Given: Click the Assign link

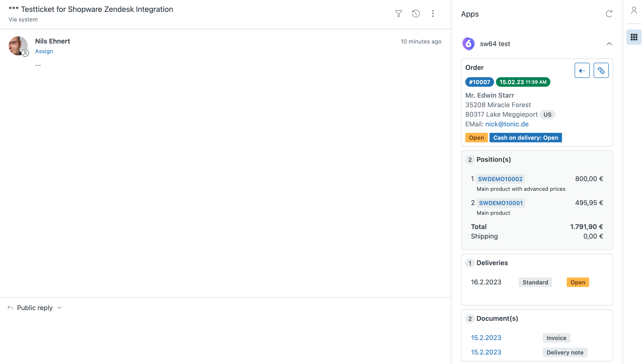Looking at the screenshot, I should 44,51.
